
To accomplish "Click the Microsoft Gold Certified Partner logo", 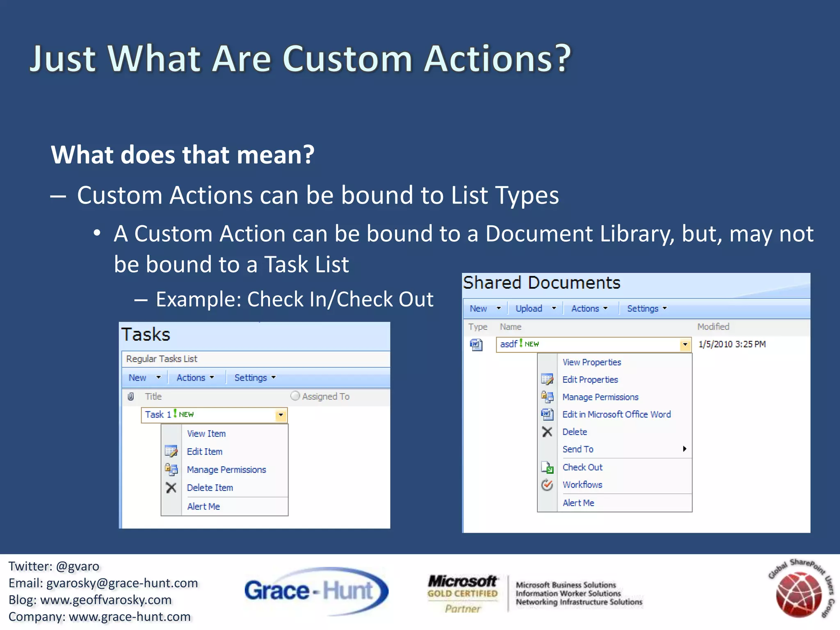I will tap(462, 594).
